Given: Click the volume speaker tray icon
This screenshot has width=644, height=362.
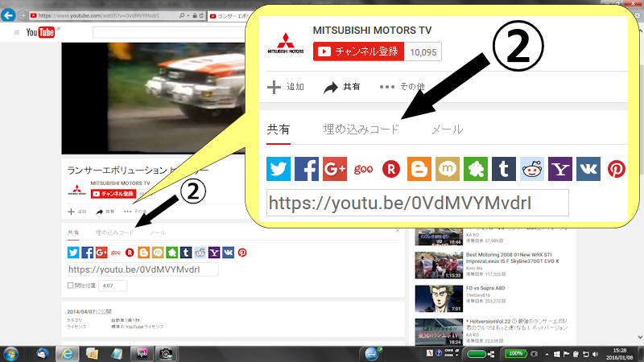Looking at the screenshot, I should [596, 354].
